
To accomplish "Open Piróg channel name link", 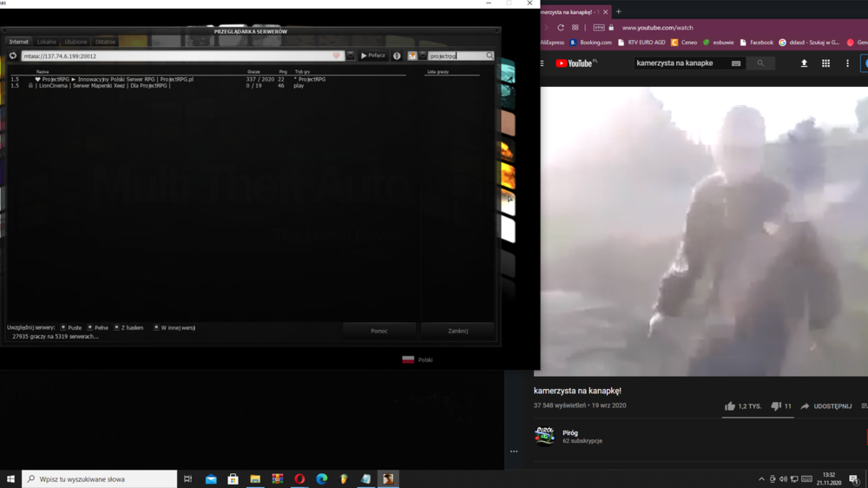I will [570, 433].
